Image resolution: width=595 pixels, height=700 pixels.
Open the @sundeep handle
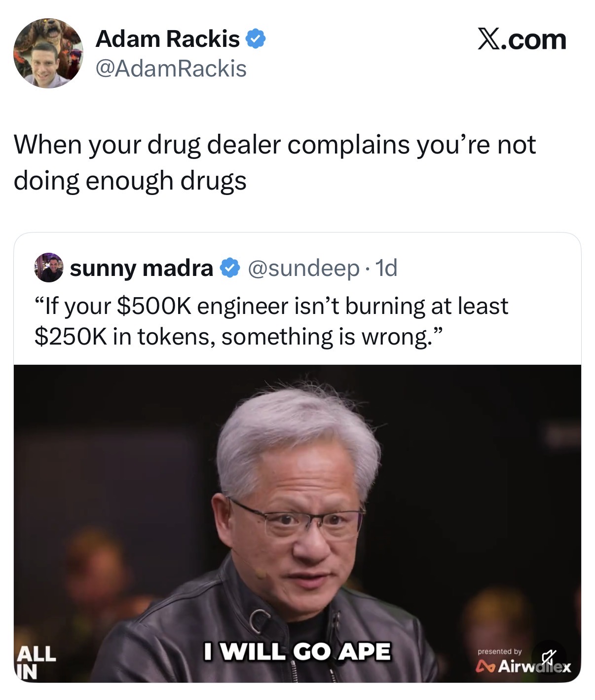pos(303,268)
